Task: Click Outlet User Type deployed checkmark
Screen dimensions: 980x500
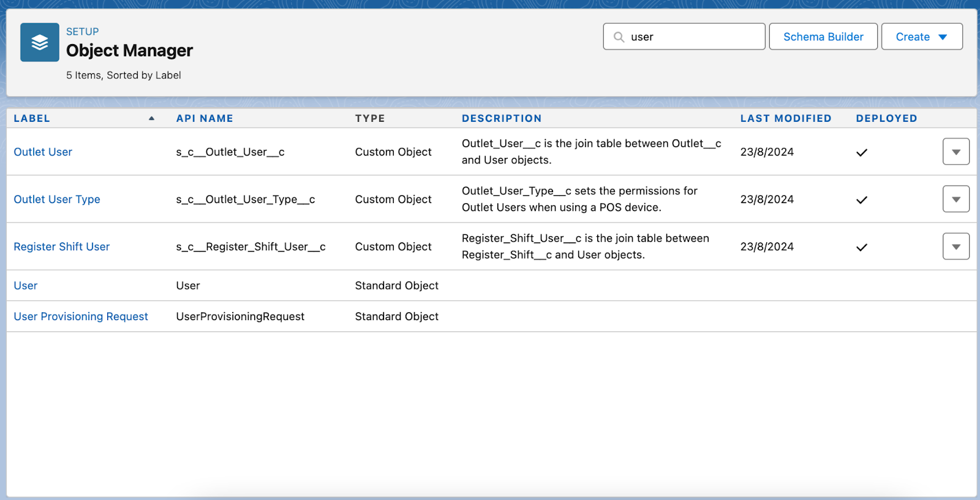Action: point(862,200)
